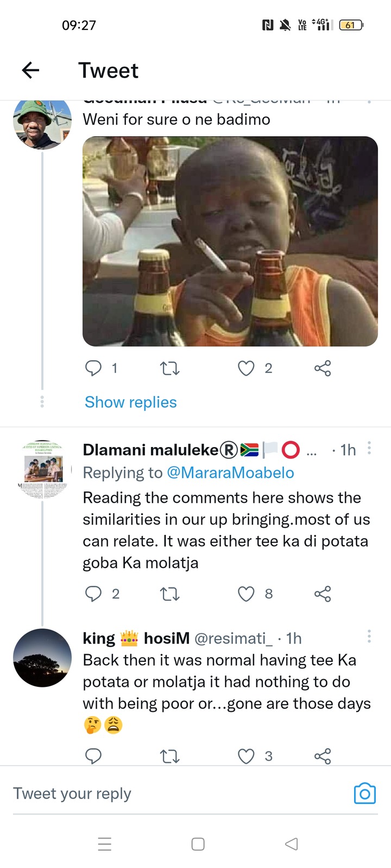Go back using the arrow icon
The height and width of the screenshot is (868, 391).
tap(30, 70)
